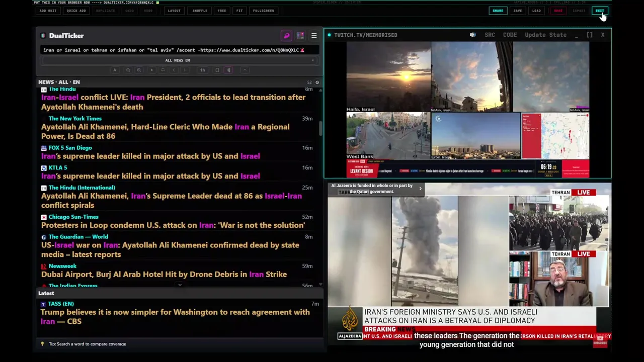This screenshot has height=362, width=644.
Task: Open the KTLA 5 supreme leader headline
Action: [x=150, y=176]
